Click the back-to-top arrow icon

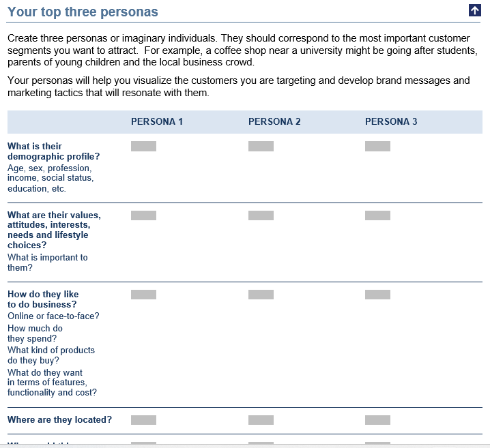point(475,10)
